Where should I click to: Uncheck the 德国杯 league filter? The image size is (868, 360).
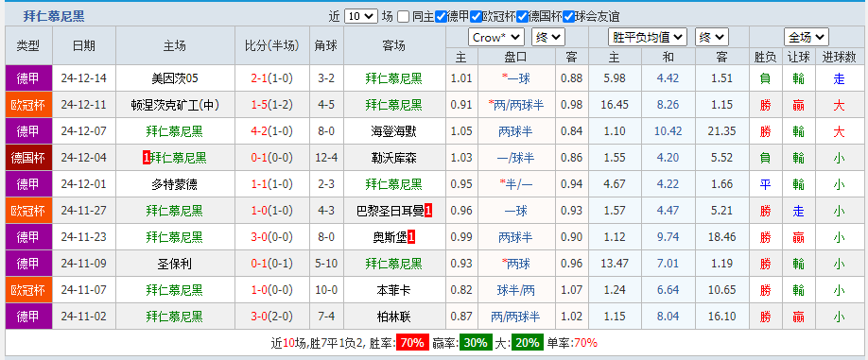(x=522, y=17)
